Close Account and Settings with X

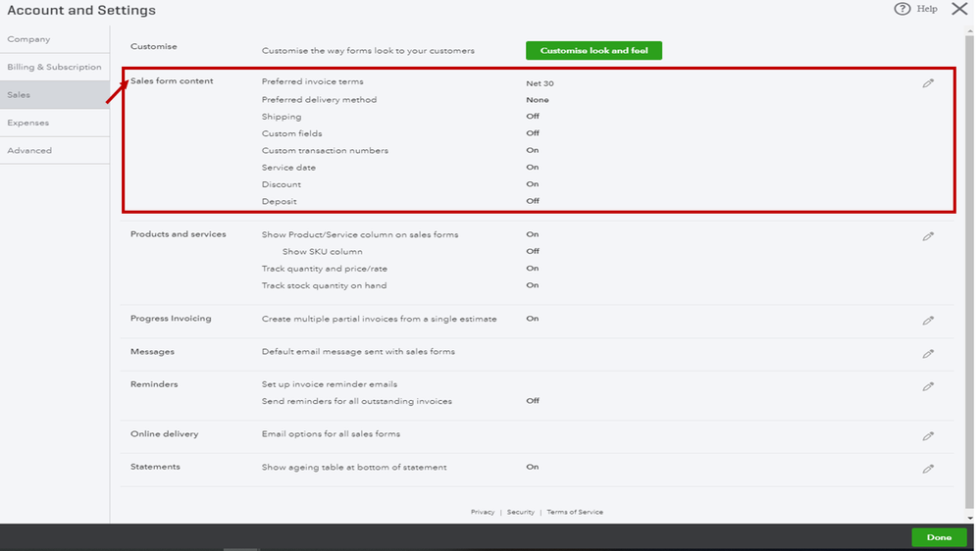[959, 9]
